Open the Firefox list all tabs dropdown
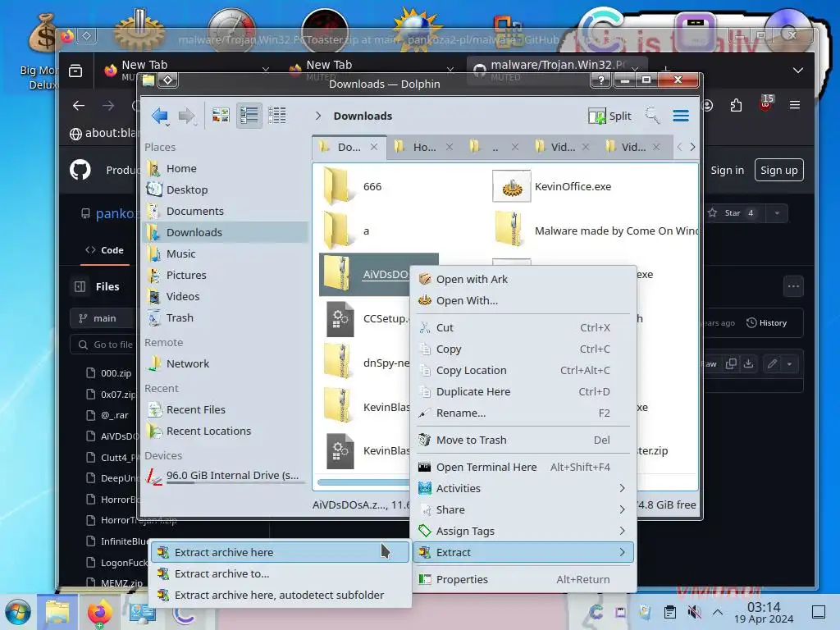 (x=798, y=71)
